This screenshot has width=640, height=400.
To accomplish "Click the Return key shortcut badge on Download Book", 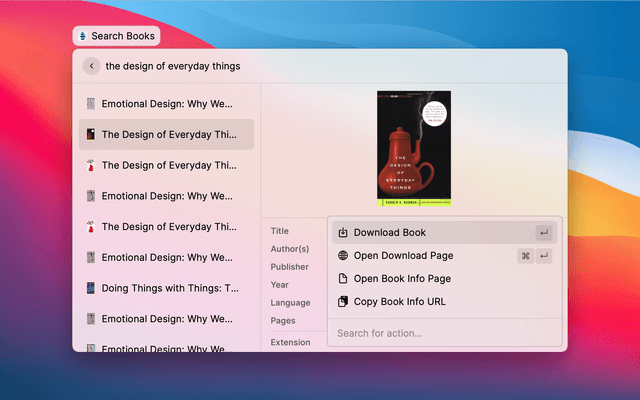I will [543, 233].
